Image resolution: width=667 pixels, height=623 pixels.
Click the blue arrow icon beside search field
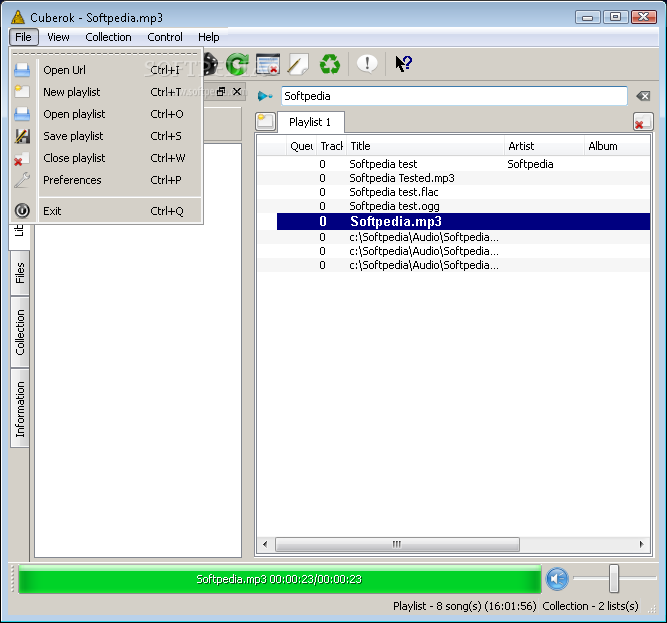click(x=265, y=96)
